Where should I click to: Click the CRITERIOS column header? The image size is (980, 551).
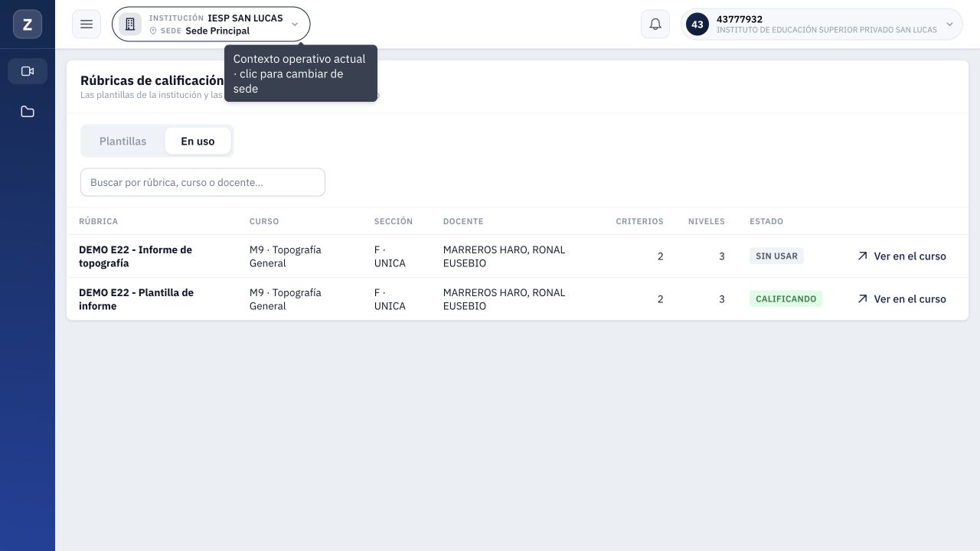639,221
